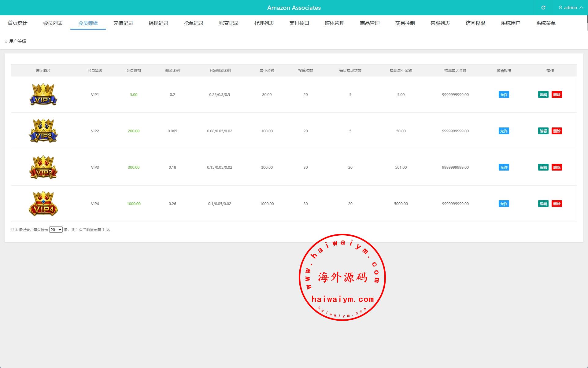
Task: Open the records-per-page 20 dropdown
Action: point(56,230)
